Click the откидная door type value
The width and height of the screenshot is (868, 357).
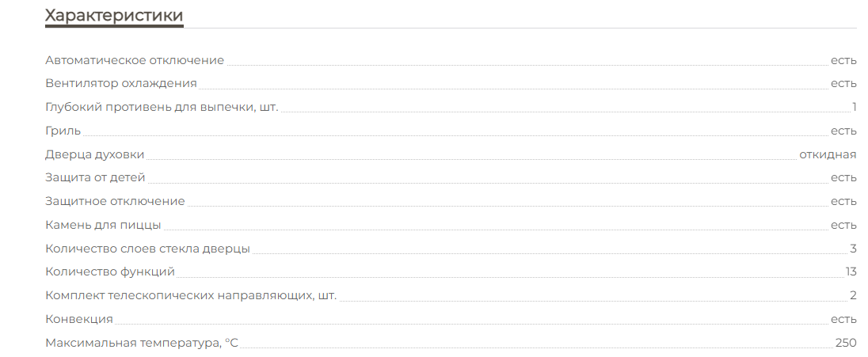click(x=828, y=154)
